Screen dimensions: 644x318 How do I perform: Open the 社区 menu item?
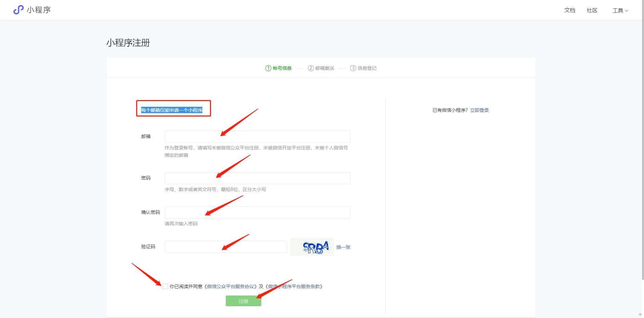592,10
